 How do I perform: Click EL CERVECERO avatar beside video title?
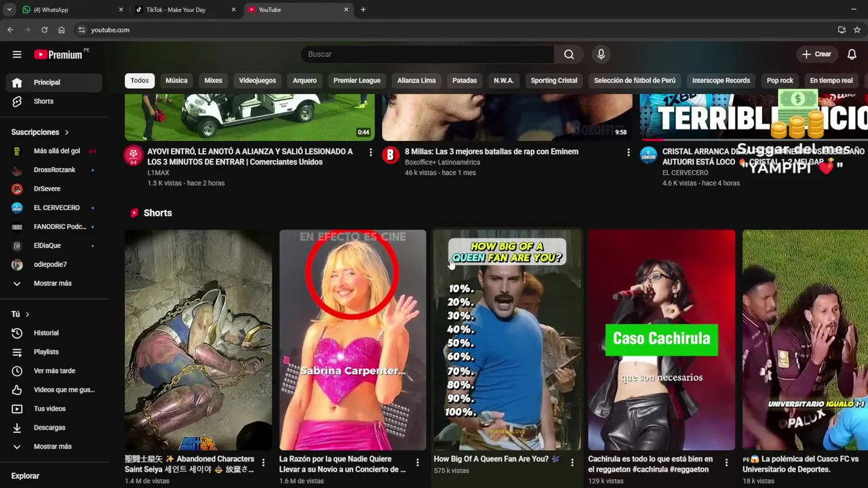[x=648, y=155]
